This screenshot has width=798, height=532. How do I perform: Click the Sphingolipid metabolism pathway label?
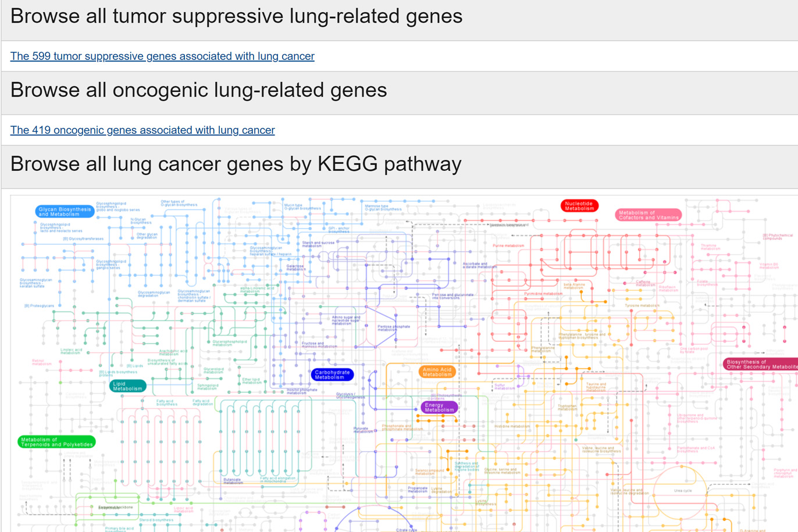207,387
